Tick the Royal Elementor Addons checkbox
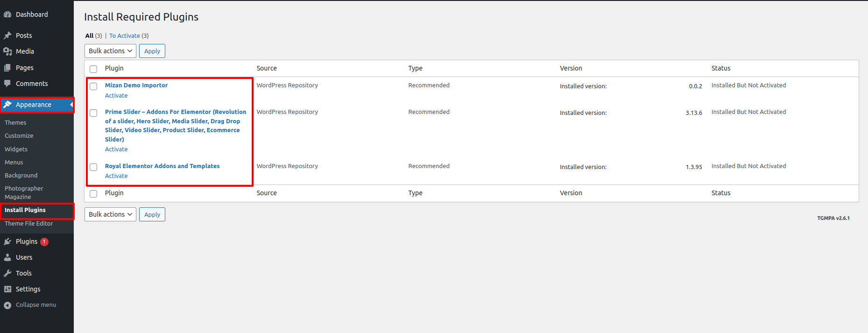This screenshot has height=333, width=868. click(x=93, y=167)
